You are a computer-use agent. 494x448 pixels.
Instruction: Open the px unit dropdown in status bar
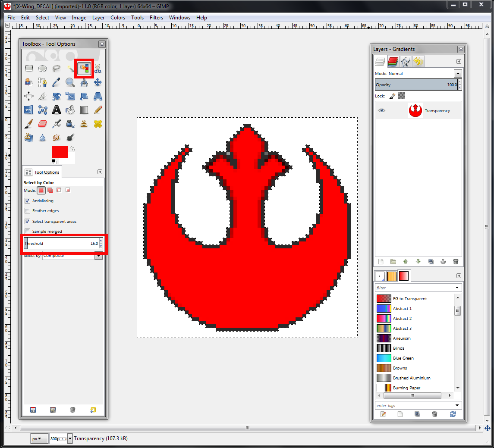39,439
